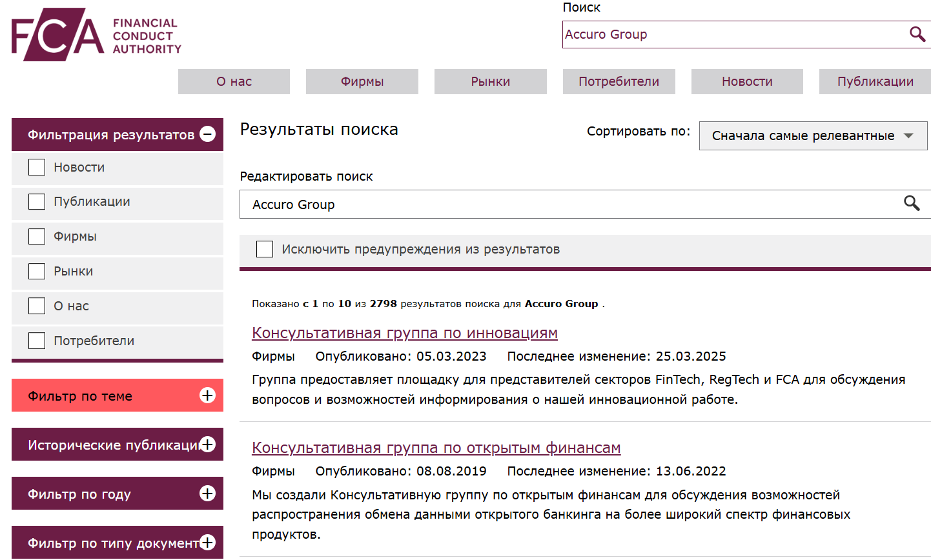Screen dimensions: 931x560
Task: Click the plus icon on "Фильтр по теме"
Action: pos(207,395)
